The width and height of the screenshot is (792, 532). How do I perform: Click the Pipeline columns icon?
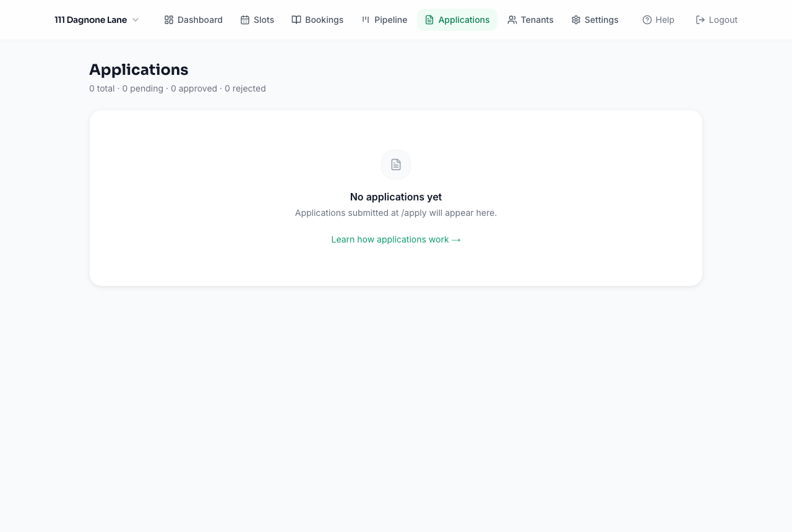[366, 20]
